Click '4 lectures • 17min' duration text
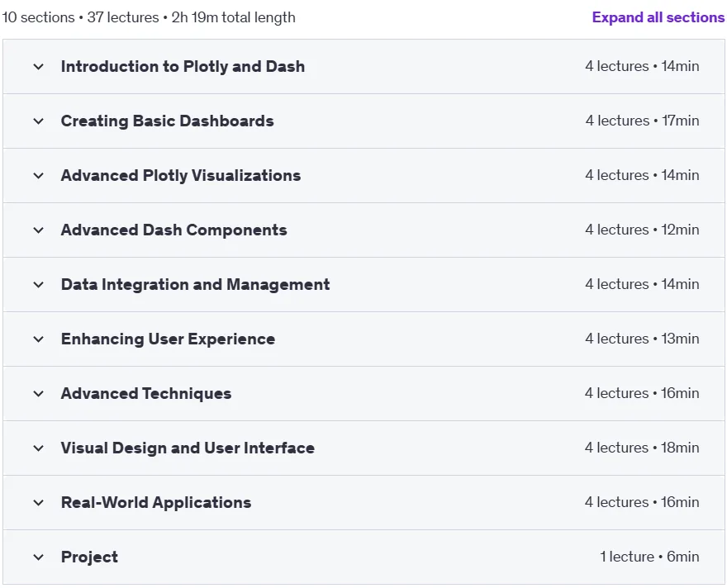 coord(642,121)
